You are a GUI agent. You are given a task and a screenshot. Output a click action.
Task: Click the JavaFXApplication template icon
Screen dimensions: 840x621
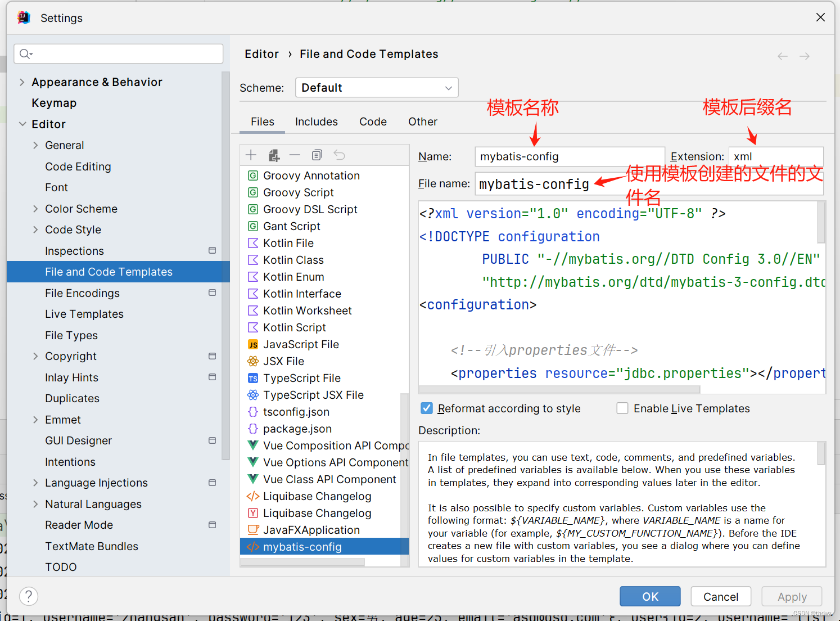tap(253, 530)
